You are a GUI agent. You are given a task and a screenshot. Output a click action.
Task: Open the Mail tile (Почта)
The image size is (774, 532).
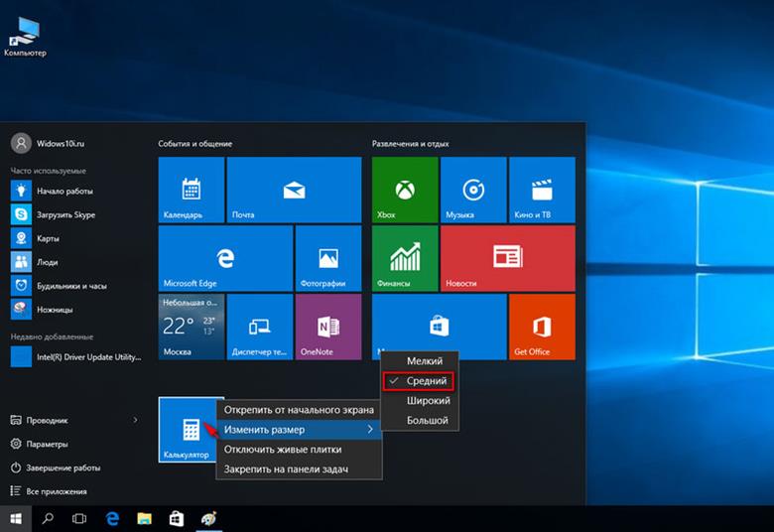[294, 190]
